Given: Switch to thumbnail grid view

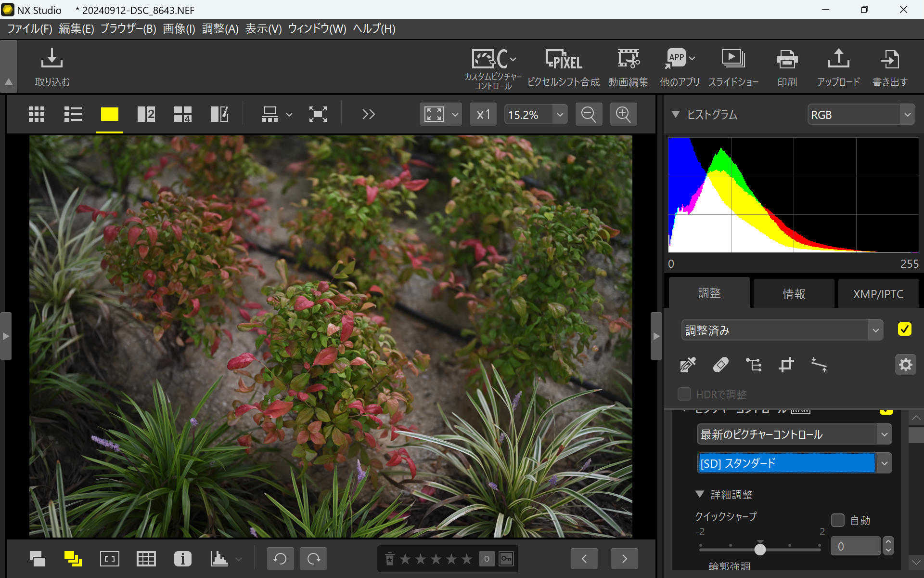Looking at the screenshot, I should point(37,114).
